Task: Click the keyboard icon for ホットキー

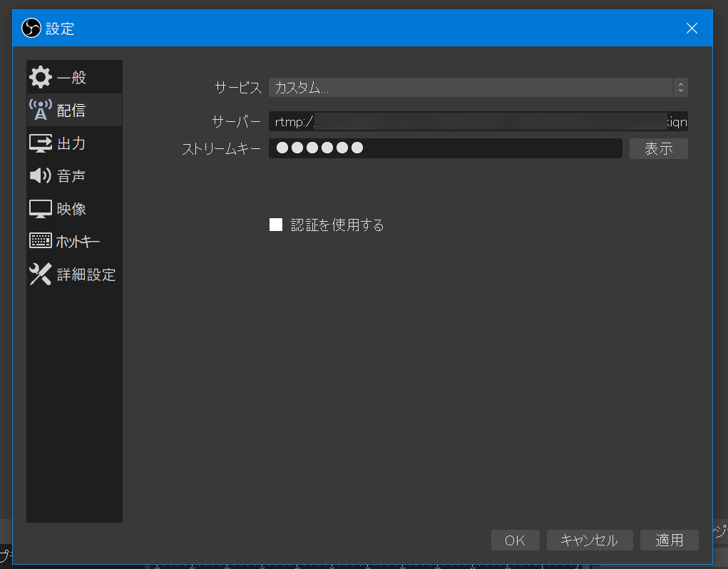Action: [41, 240]
